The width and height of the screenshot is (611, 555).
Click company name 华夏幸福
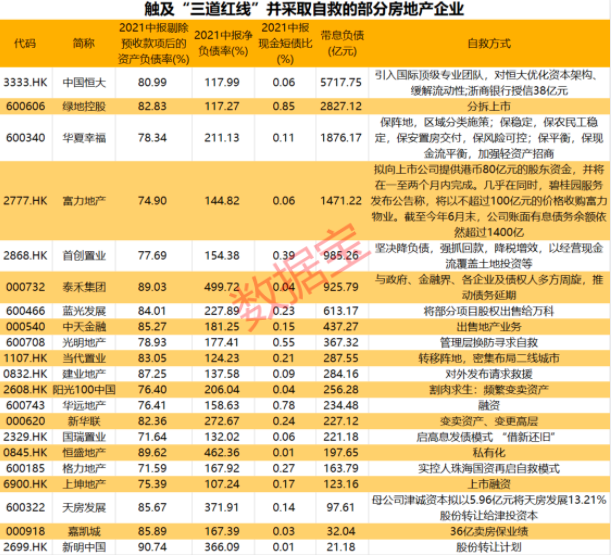(84, 138)
